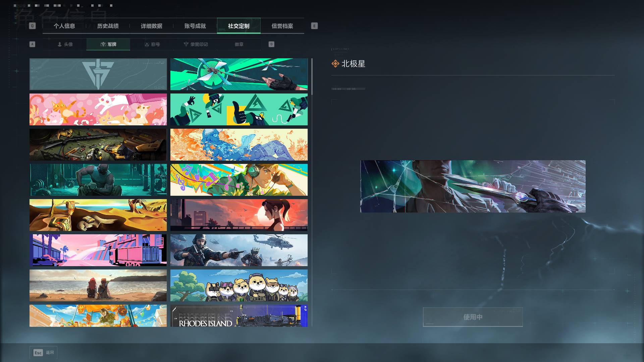644x362 pixels.
Task: Choose the pink and purple container yard dog tag
Action: 98,250
